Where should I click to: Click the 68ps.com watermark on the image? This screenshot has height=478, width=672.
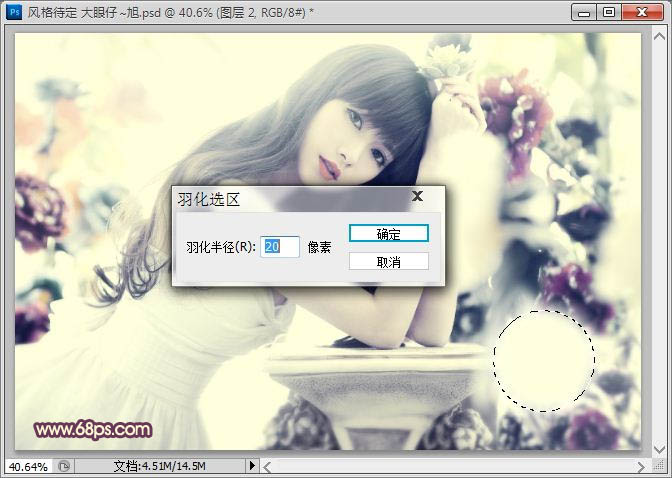pyautogui.click(x=93, y=431)
